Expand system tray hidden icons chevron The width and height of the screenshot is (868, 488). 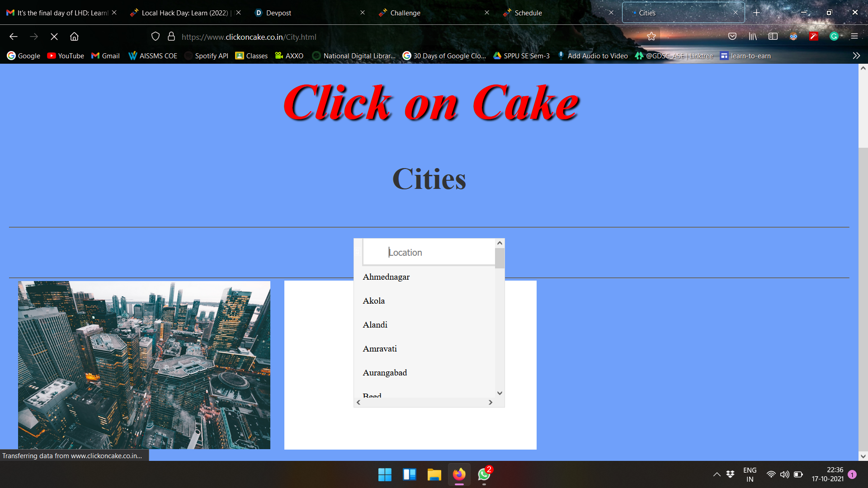(717, 474)
